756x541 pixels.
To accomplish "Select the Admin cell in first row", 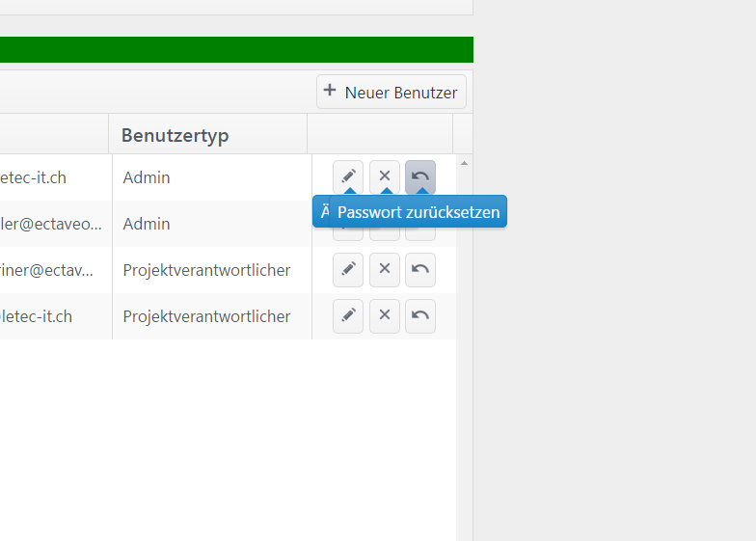I will coord(147,177).
